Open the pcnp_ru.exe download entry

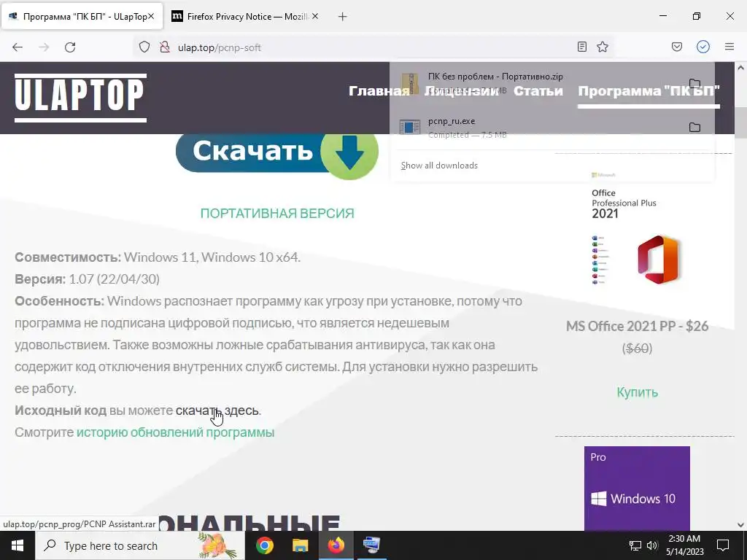(538, 128)
